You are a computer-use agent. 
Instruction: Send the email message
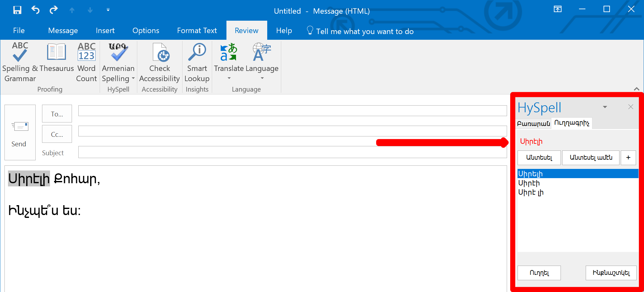point(20,132)
